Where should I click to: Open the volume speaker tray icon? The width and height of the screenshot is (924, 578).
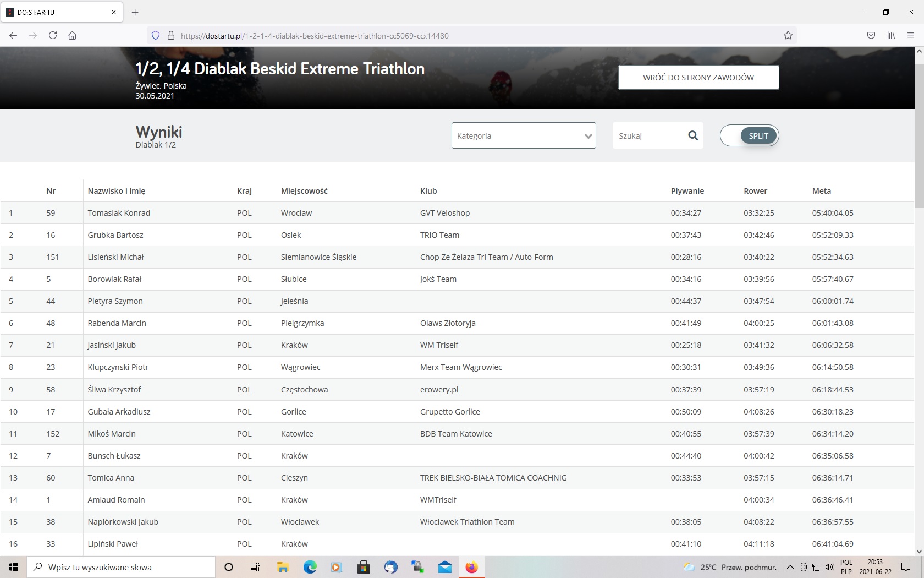pos(829,567)
